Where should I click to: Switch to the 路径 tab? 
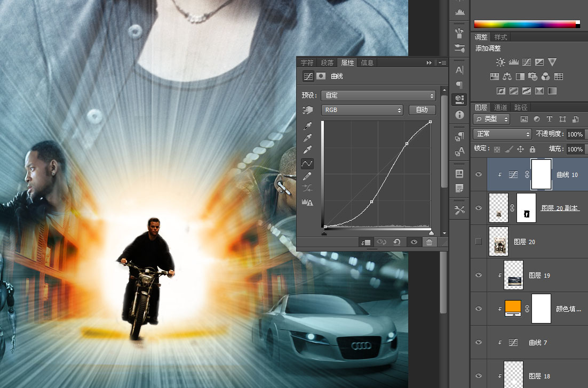click(x=521, y=108)
